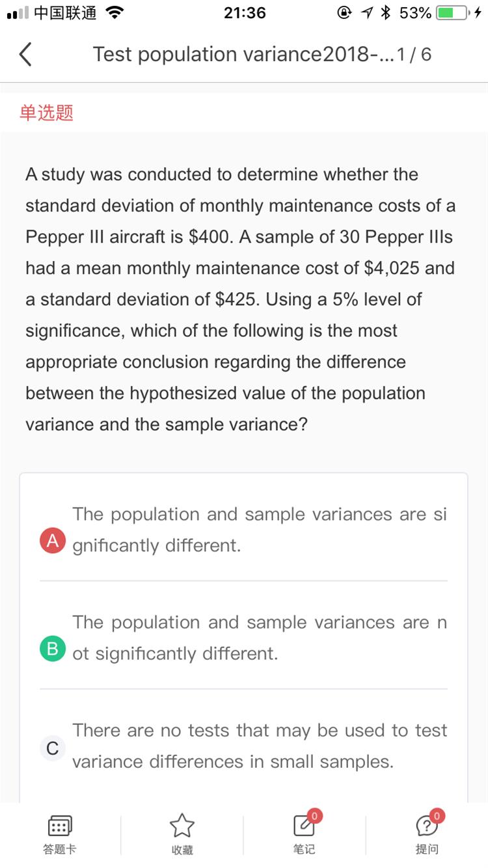Select answer option A circle

(x=53, y=541)
